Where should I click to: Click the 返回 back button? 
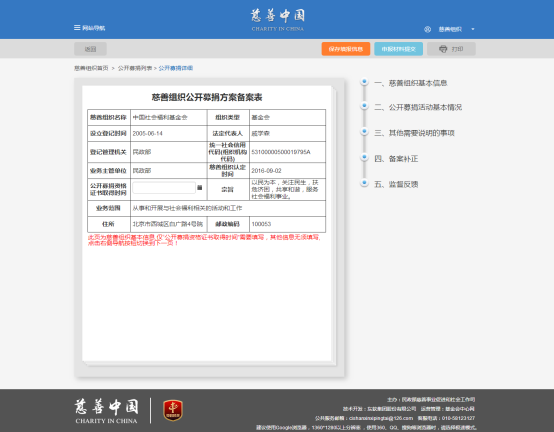[x=90, y=49]
